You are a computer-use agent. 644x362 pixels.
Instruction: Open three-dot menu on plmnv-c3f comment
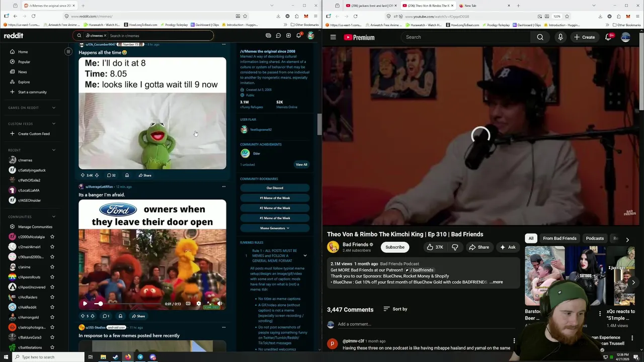(x=514, y=341)
